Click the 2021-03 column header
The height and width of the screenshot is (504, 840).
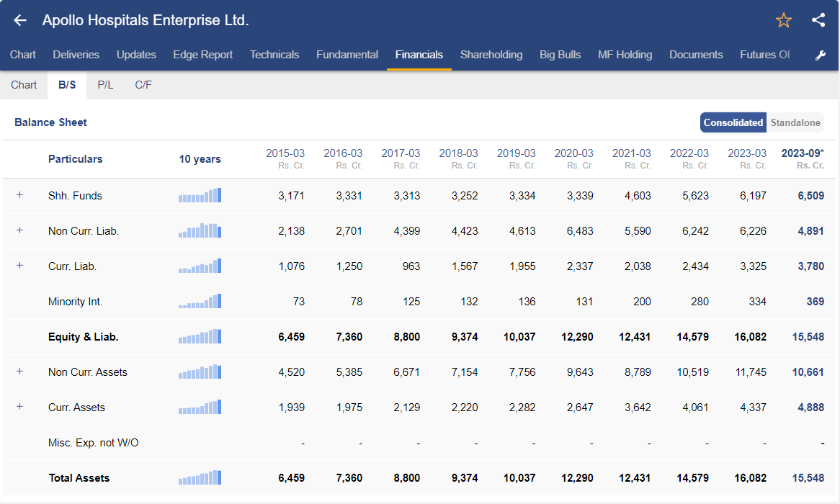(632, 153)
